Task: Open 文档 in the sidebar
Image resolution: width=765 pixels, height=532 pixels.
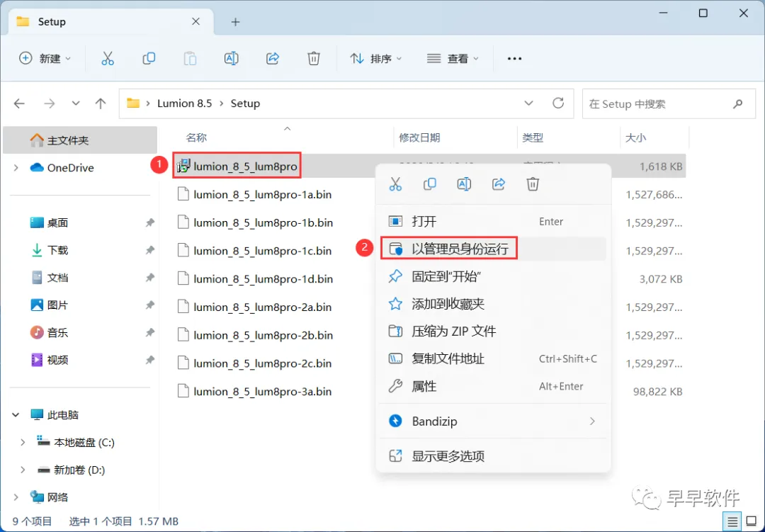Action: click(57, 278)
